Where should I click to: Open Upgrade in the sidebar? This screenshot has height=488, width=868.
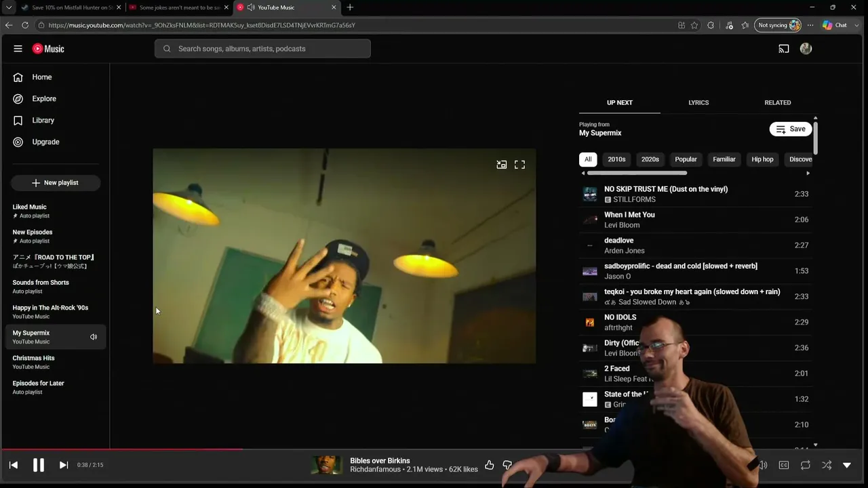tap(56, 142)
